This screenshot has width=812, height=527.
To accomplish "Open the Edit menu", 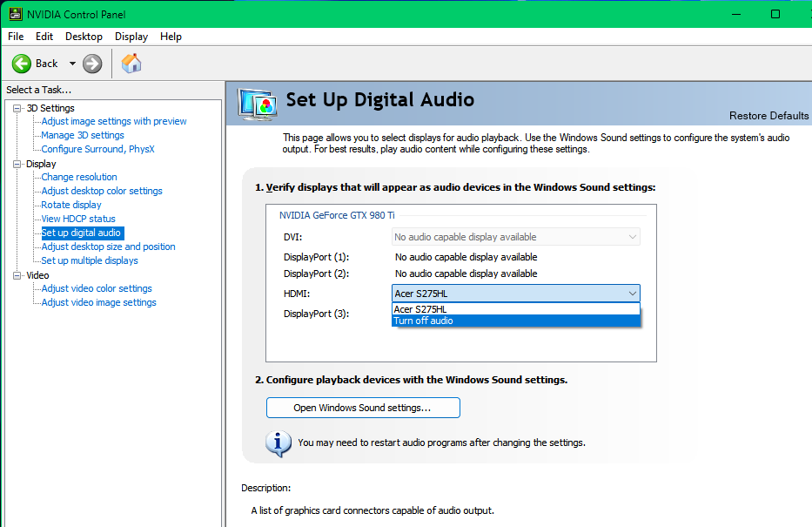I will (x=44, y=37).
